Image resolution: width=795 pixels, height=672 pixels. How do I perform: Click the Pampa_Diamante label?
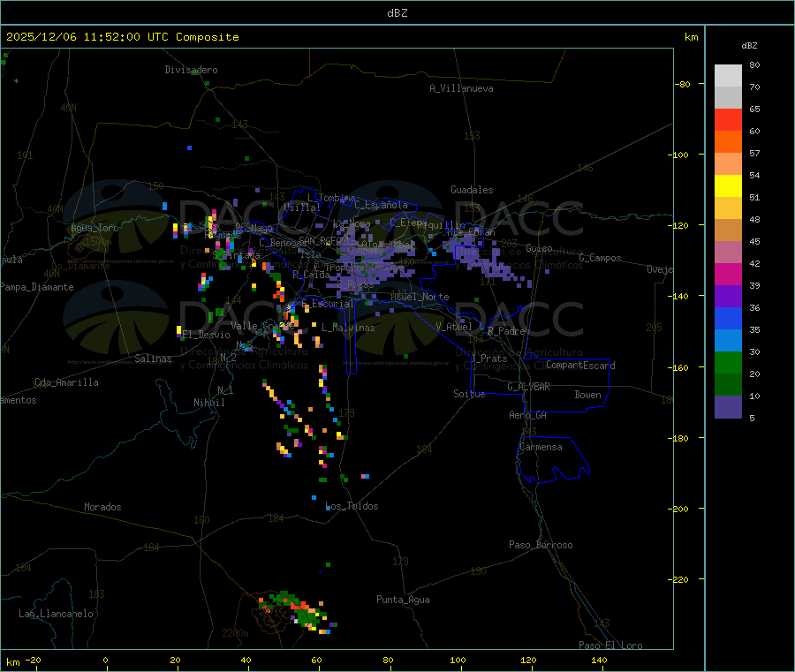coord(37,287)
